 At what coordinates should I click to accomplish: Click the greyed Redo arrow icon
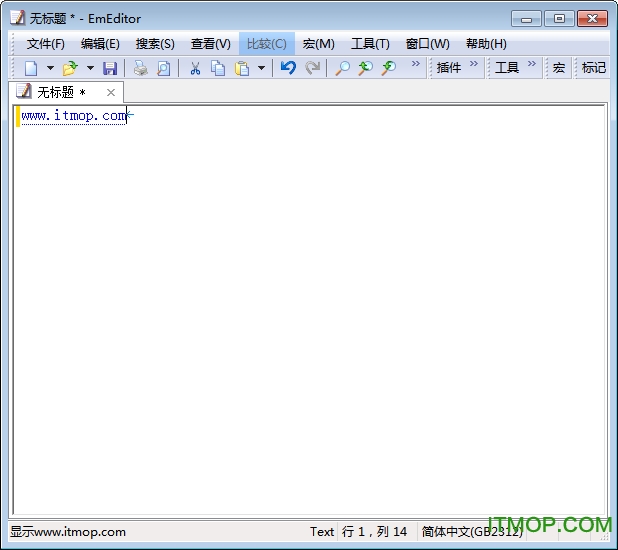click(x=313, y=68)
